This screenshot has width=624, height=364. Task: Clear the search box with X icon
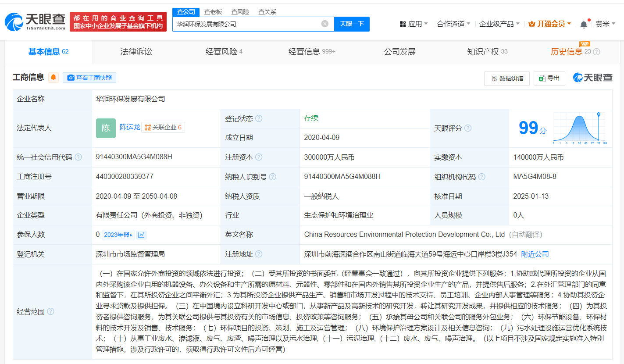pos(325,24)
